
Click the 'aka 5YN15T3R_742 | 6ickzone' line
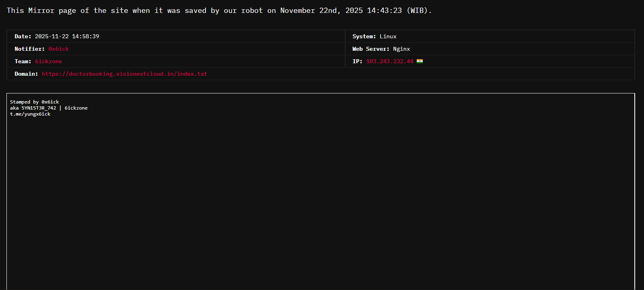(49, 108)
